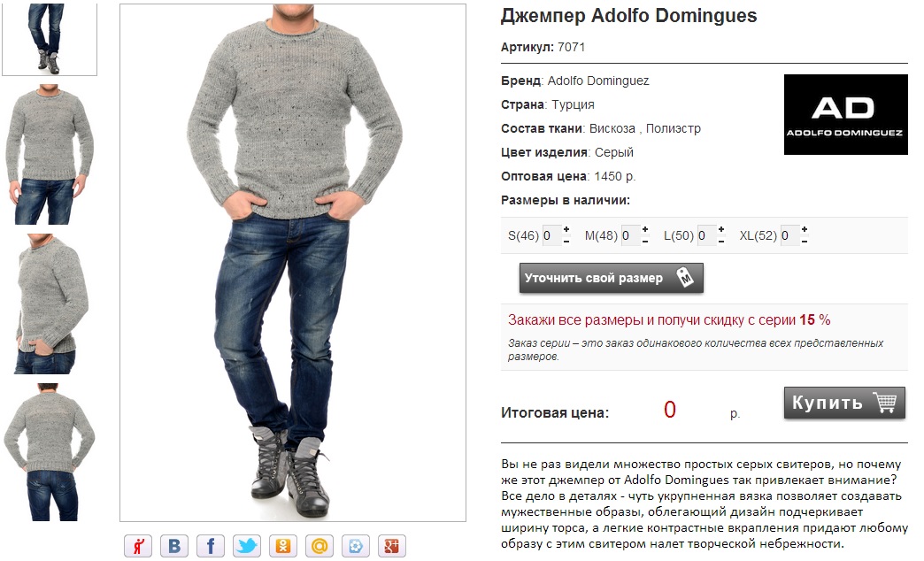Increase XL(52) quantity with plus
The height and width of the screenshot is (561, 924).
[x=805, y=229]
